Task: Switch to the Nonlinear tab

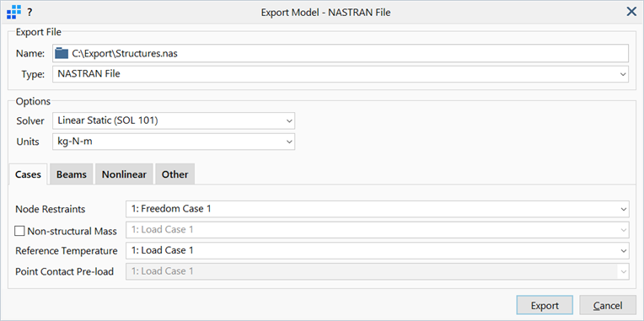Action: pos(124,174)
